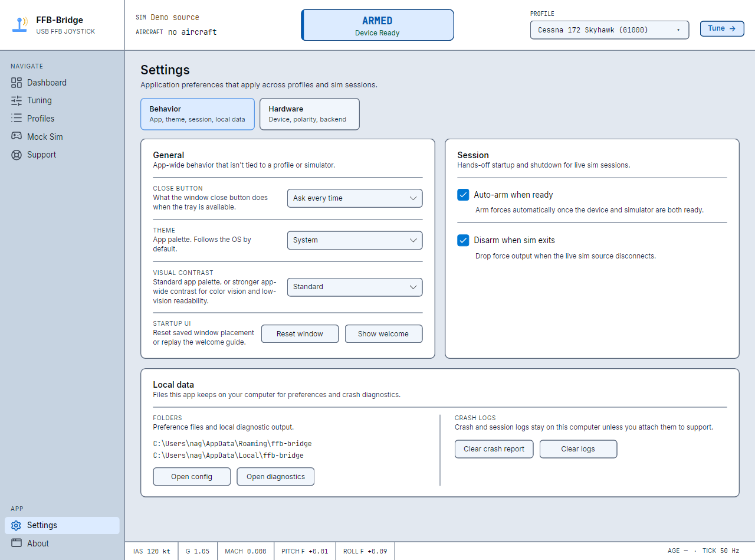This screenshot has width=755, height=560.
Task: Click Open diagnostics button
Action: 275,476
